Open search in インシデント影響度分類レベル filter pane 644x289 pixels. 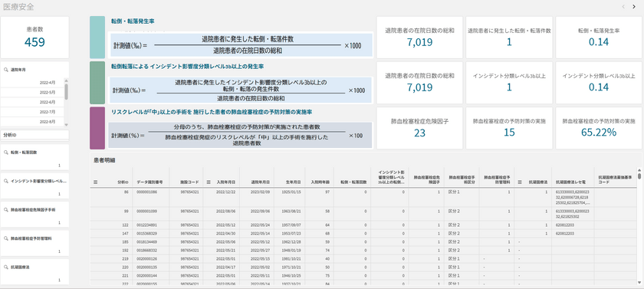(6, 181)
